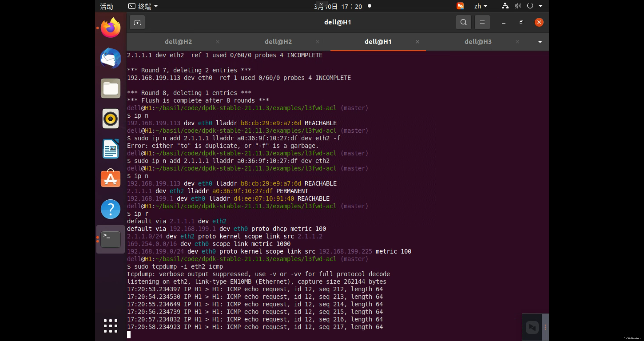The image size is (644, 341).
Task: Switch to the dell@H3 tab
Action: [478, 42]
